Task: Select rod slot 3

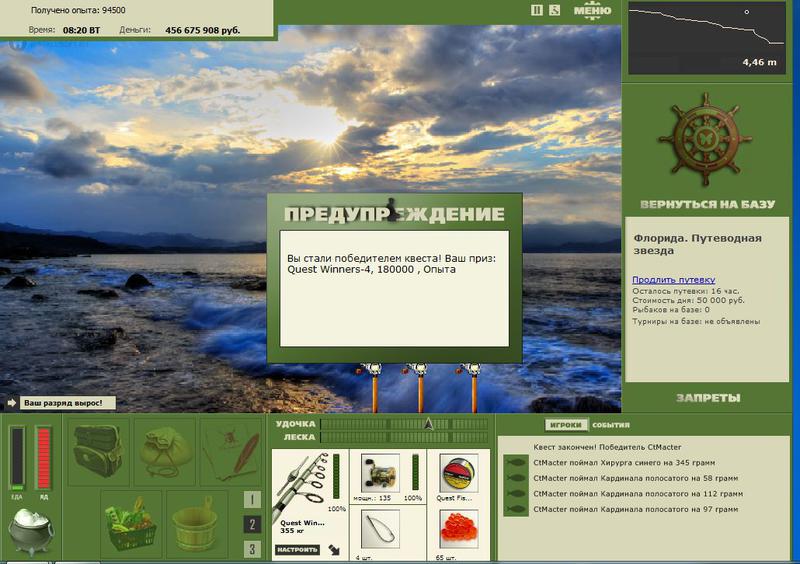Action: [252, 549]
